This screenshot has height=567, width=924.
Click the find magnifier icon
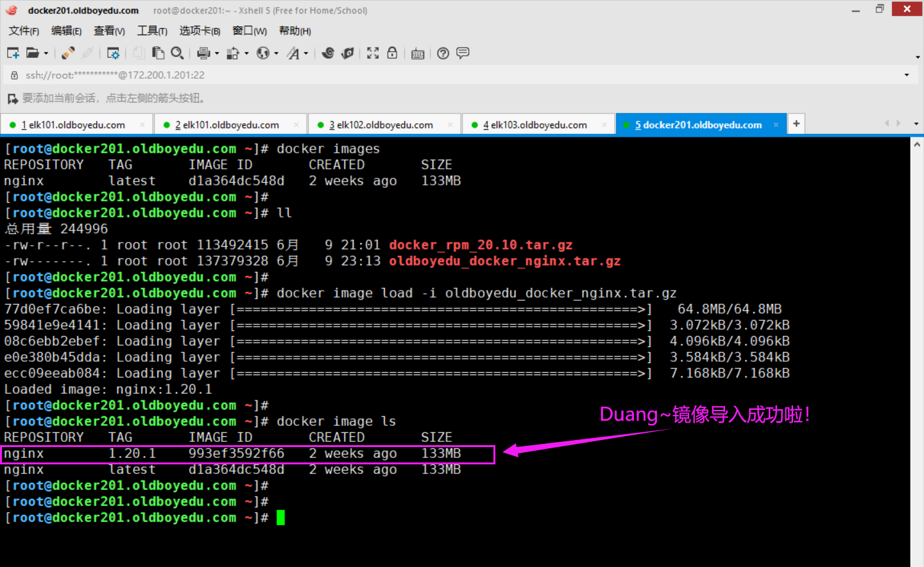click(x=178, y=53)
